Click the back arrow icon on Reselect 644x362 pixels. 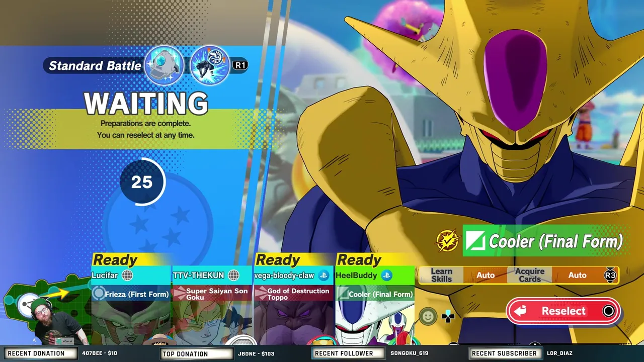pyautogui.click(x=520, y=311)
